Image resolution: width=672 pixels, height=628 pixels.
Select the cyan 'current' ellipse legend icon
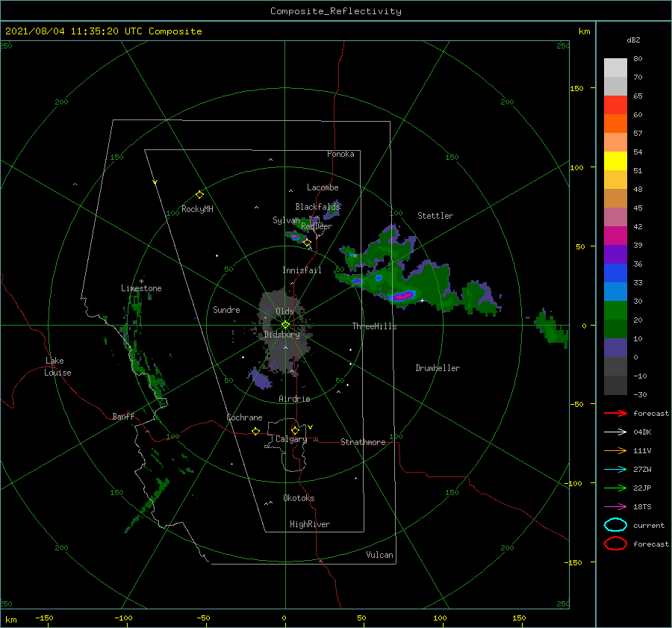[615, 525]
